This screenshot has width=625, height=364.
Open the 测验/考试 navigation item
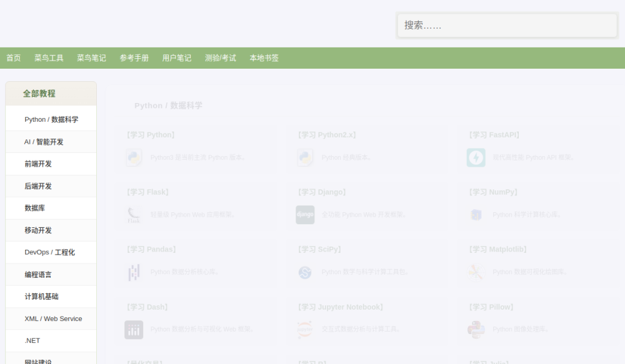(x=221, y=58)
